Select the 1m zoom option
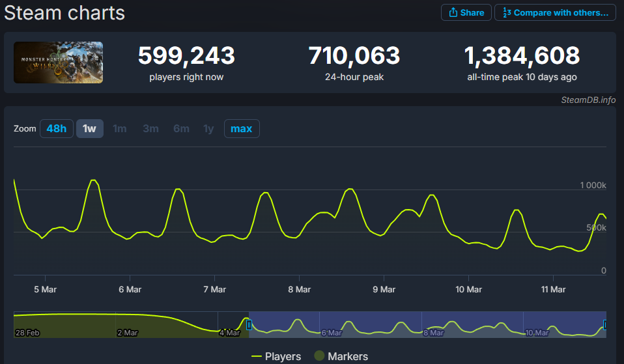 119,128
